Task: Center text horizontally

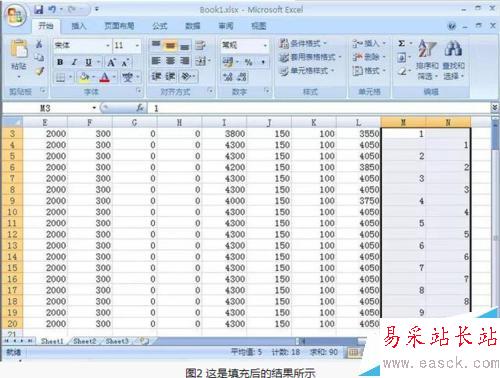Action: (170, 61)
